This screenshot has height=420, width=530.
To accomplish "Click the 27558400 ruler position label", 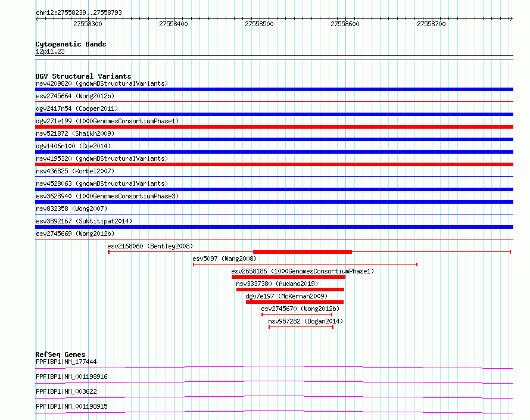I will point(173,24).
